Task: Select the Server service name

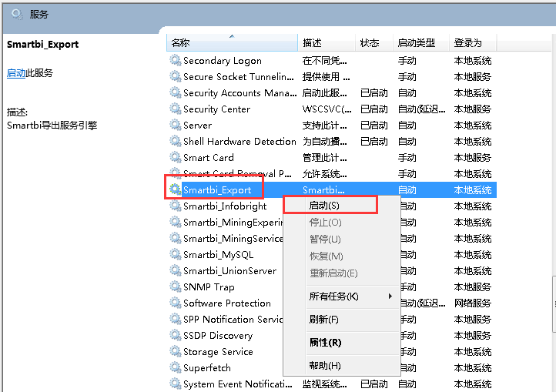Action: (197, 125)
